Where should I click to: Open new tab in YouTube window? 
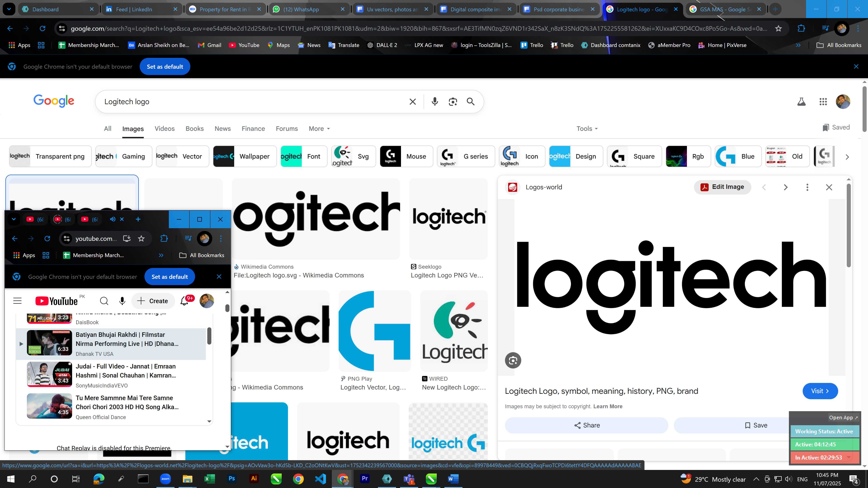(x=138, y=219)
